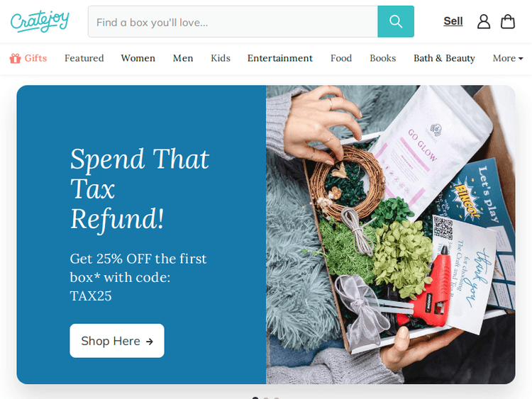This screenshot has width=532, height=399.
Task: Click the magnifying glass search button
Action: coord(396,21)
